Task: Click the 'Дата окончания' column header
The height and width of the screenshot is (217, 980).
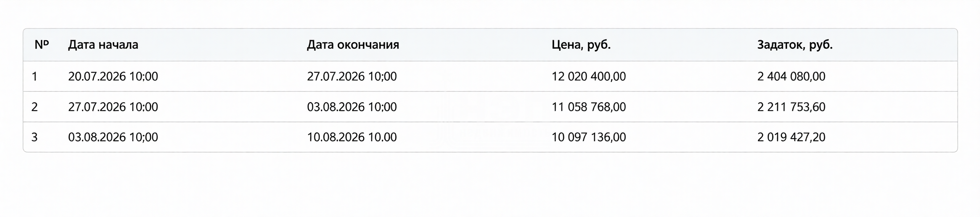Action: coord(353,45)
